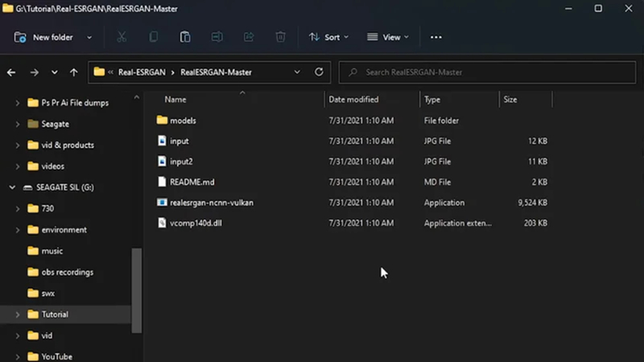This screenshot has width=644, height=362.
Task: Click the SEAGATE SIL drive icon
Action: pyautogui.click(x=27, y=187)
